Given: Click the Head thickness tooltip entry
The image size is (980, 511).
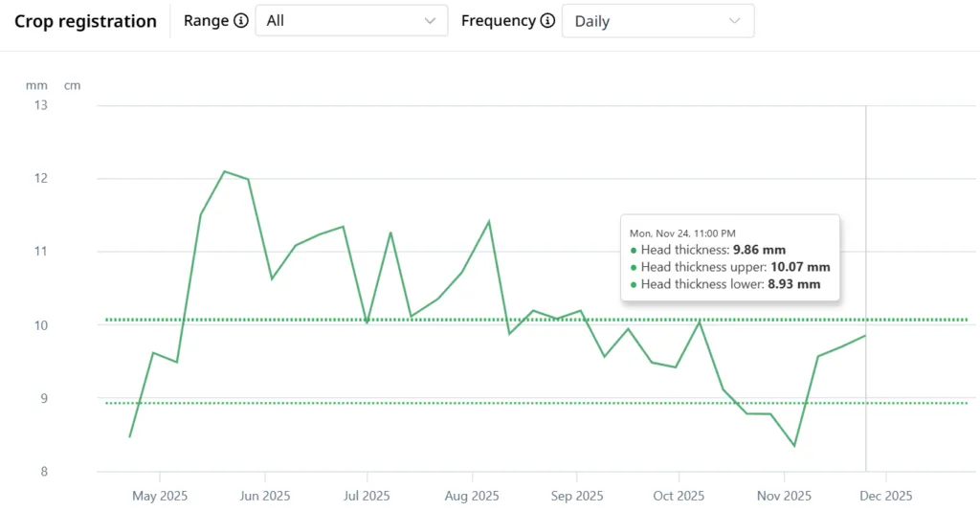Looking at the screenshot, I should coord(707,250).
